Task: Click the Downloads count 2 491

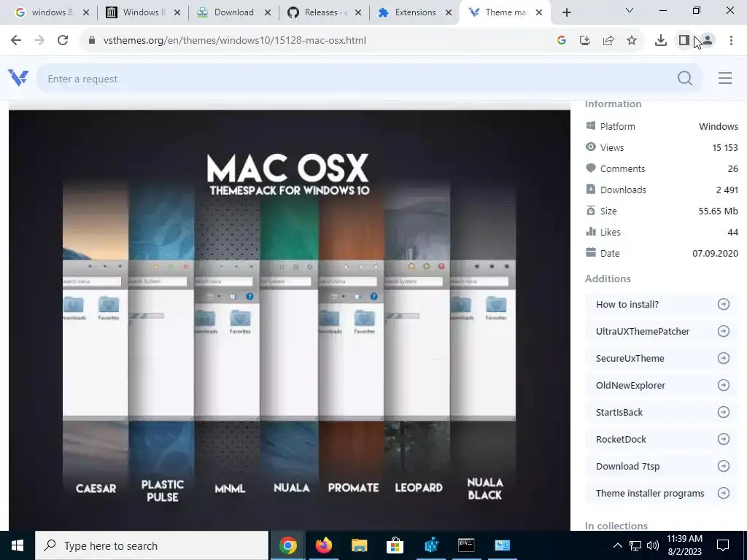Action: pos(727,190)
